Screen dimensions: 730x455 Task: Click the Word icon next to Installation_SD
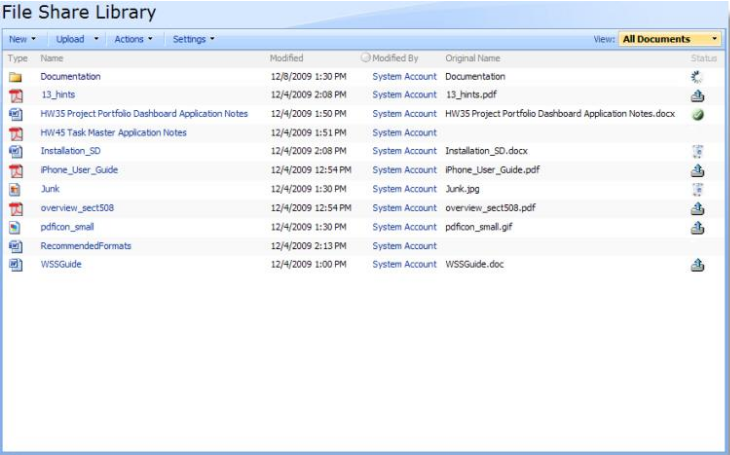(x=16, y=152)
